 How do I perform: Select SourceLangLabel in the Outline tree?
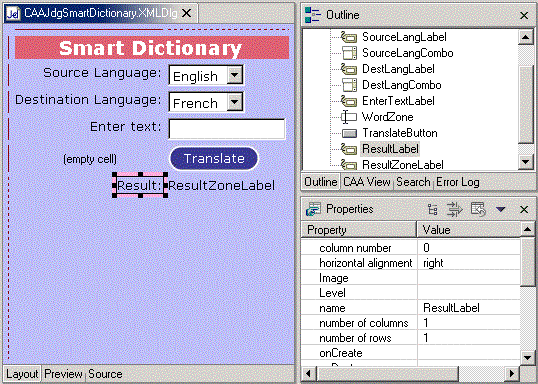(404, 37)
